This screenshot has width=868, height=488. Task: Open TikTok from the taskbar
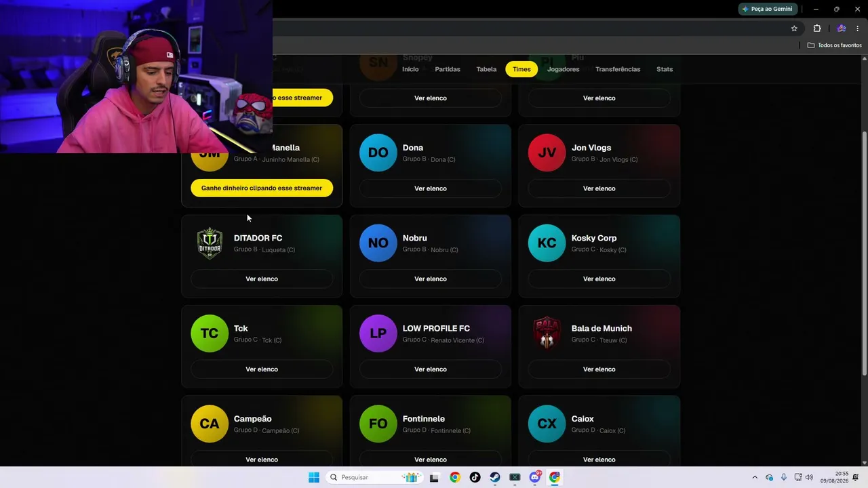point(475,477)
